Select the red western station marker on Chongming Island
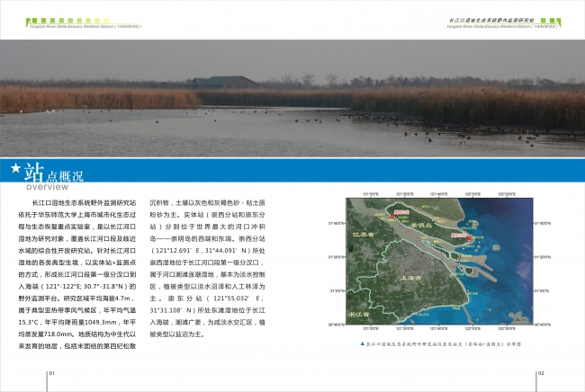585x392 pixels. point(392,218)
